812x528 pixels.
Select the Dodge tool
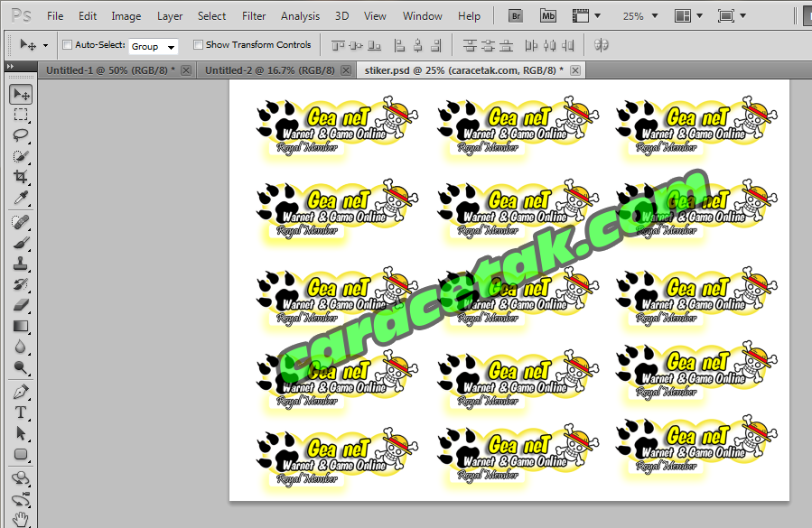tap(21, 367)
